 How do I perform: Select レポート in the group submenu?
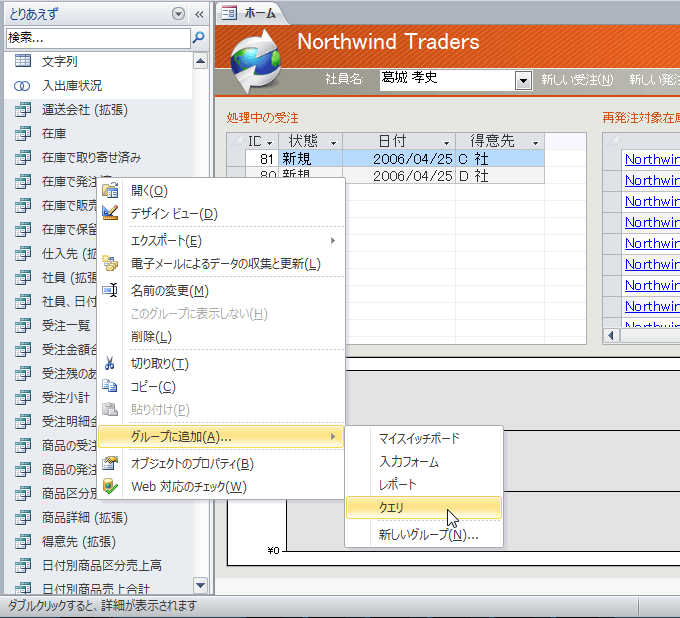[x=424, y=484]
